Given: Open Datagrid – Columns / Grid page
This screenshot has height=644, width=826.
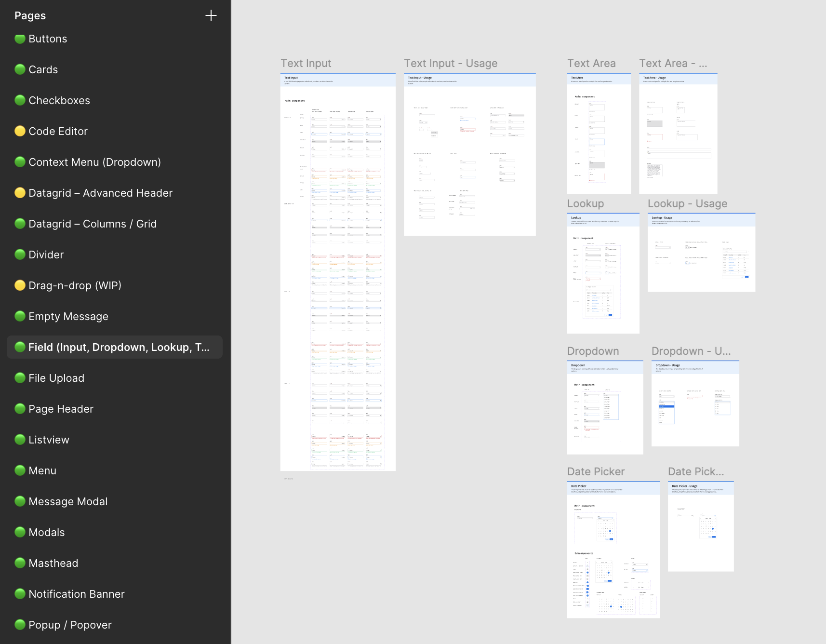Looking at the screenshot, I should 93,224.
